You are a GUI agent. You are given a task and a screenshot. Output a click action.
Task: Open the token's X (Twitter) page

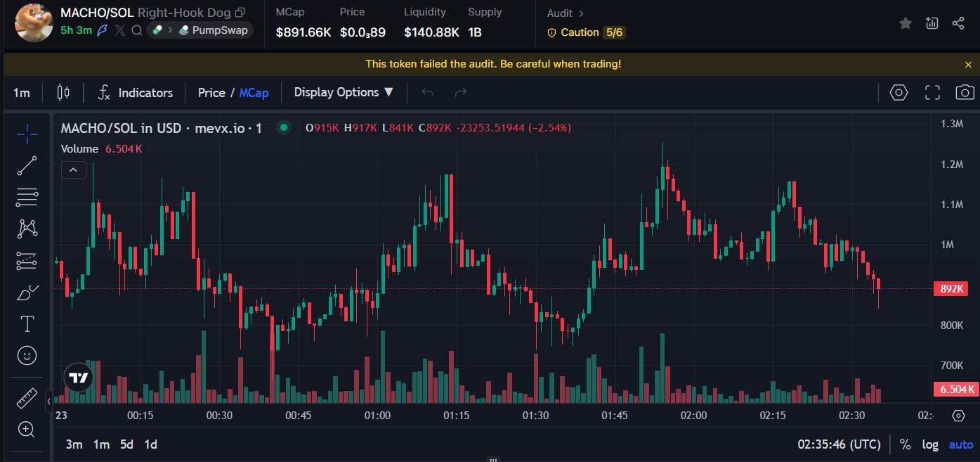[x=120, y=30]
